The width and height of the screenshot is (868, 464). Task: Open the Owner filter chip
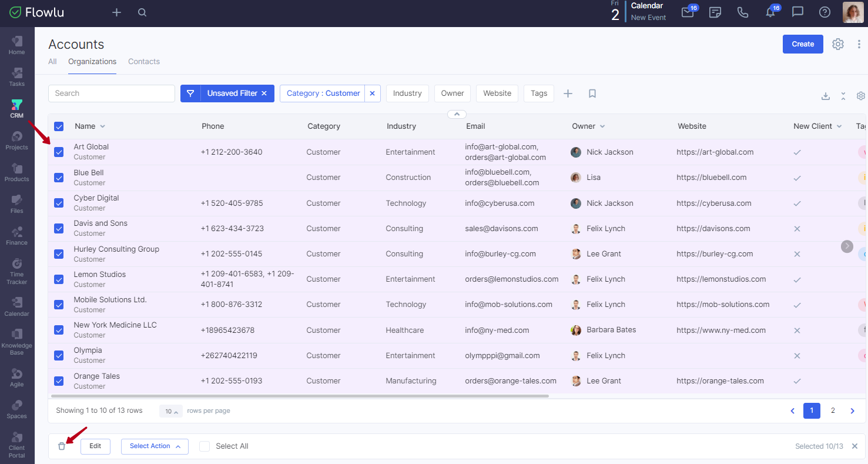coord(453,94)
